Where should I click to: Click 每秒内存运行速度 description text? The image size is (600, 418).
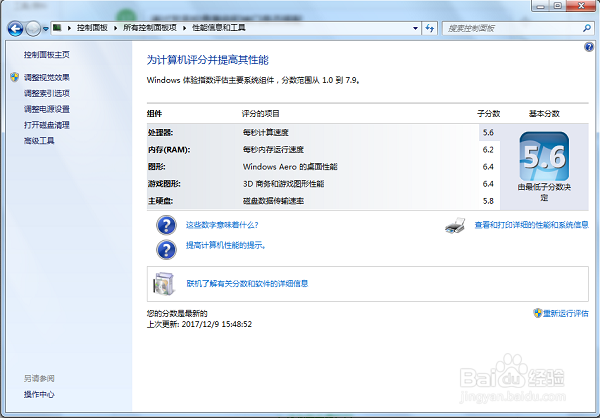coord(273,150)
